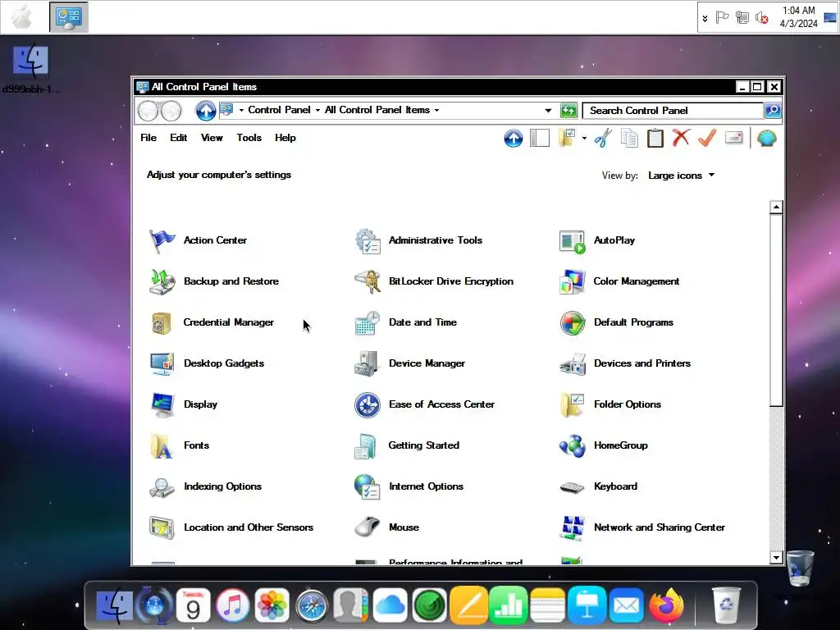840x630 pixels.
Task: Open Administrative Tools icon
Action: tap(367, 240)
